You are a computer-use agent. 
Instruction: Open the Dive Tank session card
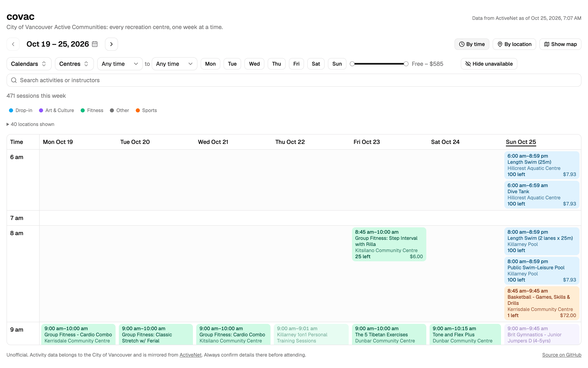click(542, 194)
